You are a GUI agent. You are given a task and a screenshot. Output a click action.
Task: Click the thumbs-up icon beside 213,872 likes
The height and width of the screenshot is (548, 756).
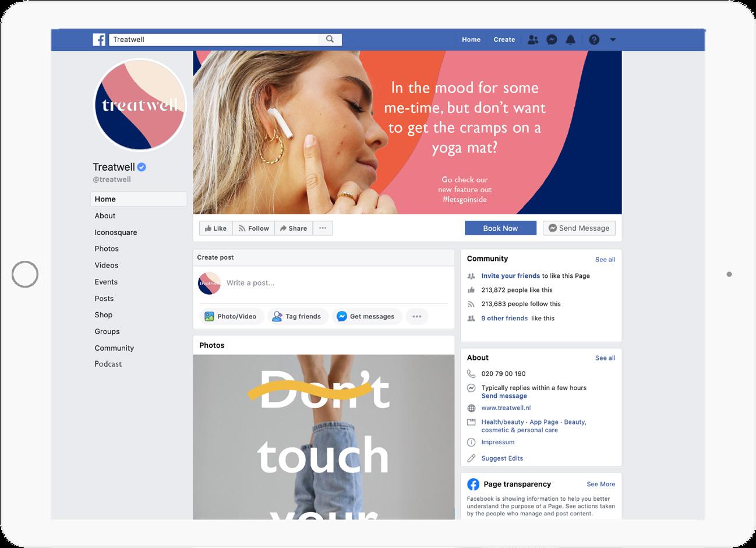point(471,290)
